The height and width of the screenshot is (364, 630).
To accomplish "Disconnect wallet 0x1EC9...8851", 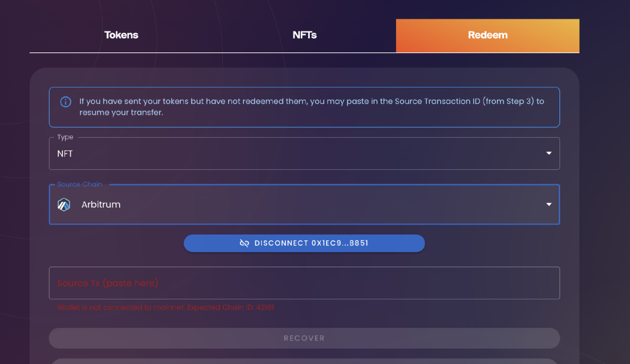I will 304,243.
